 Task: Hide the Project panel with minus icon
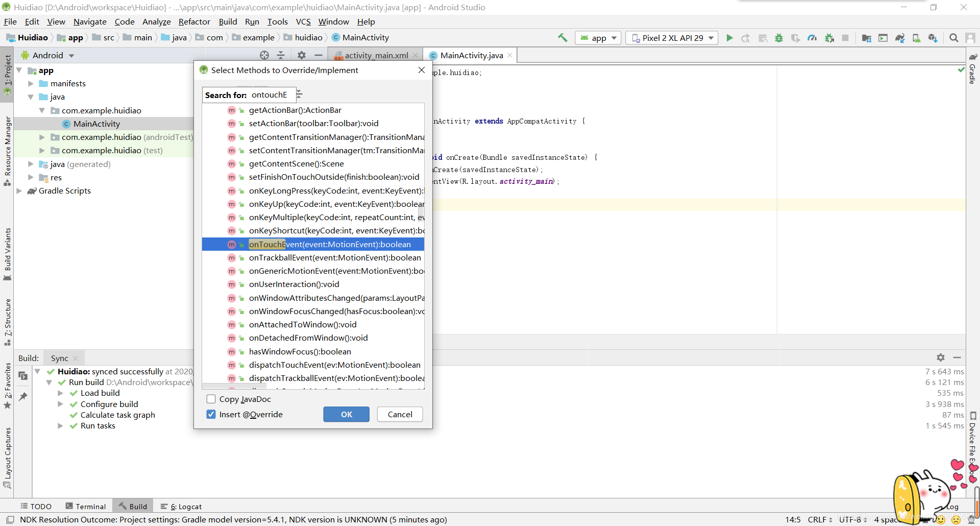point(318,55)
